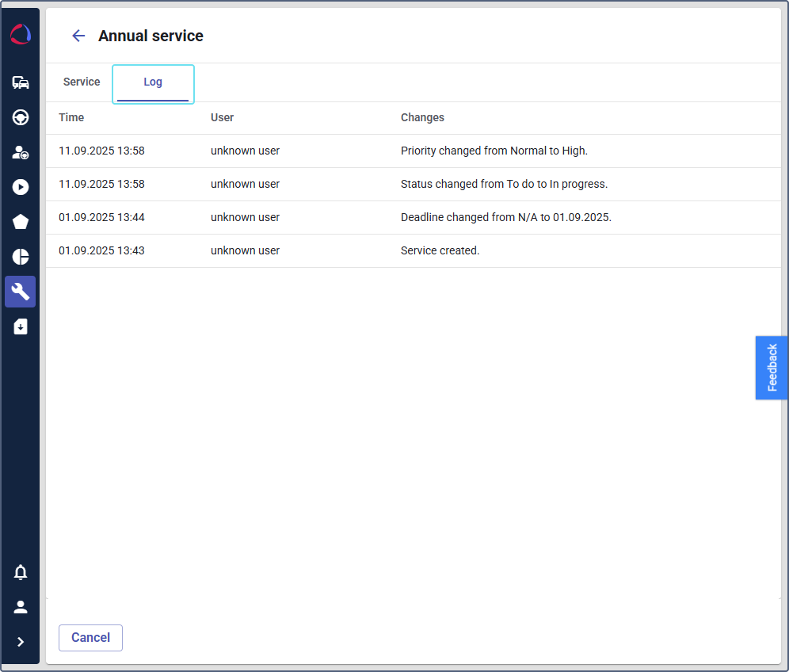The height and width of the screenshot is (672, 789).
Task: Open the play button trips section
Action: pos(21,187)
